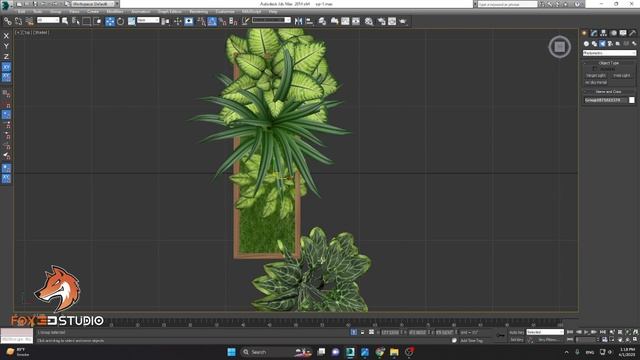Toggle the Spinner Snap button
The image size is (640, 360).
(233, 21)
